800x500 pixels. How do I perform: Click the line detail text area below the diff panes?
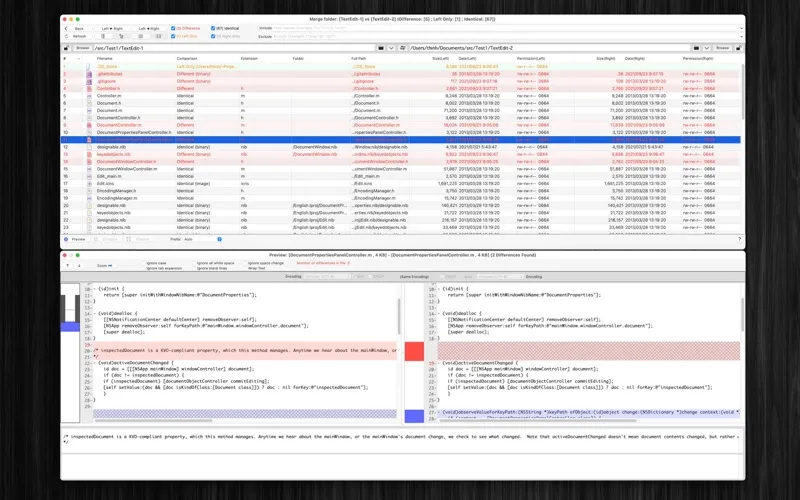click(401, 439)
